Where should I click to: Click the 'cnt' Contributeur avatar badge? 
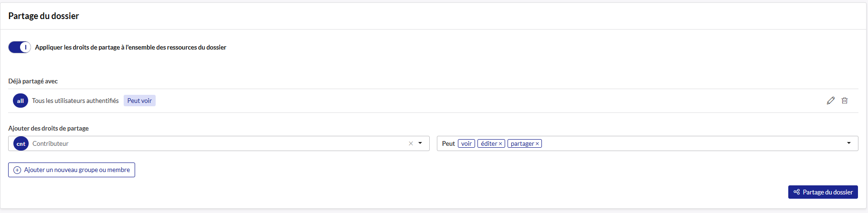click(21, 143)
